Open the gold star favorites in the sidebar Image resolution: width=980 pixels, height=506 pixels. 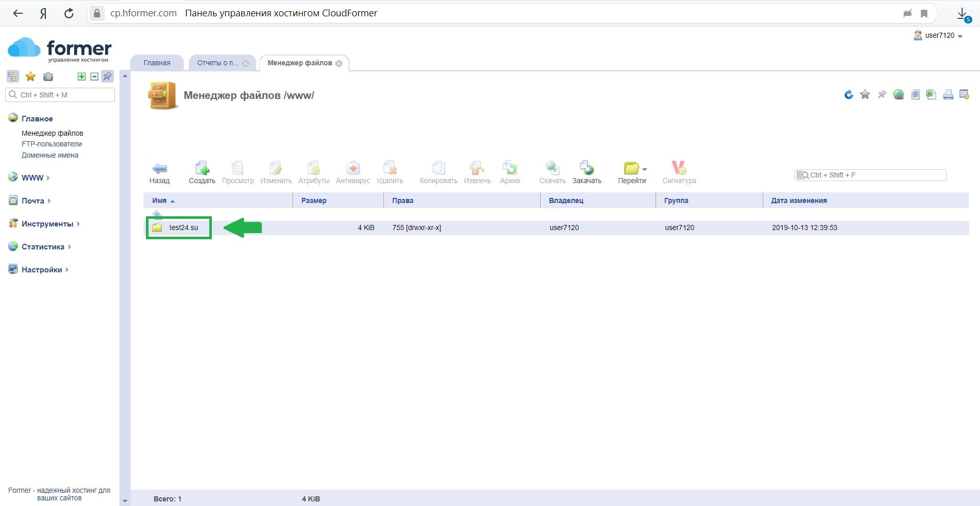coord(31,77)
